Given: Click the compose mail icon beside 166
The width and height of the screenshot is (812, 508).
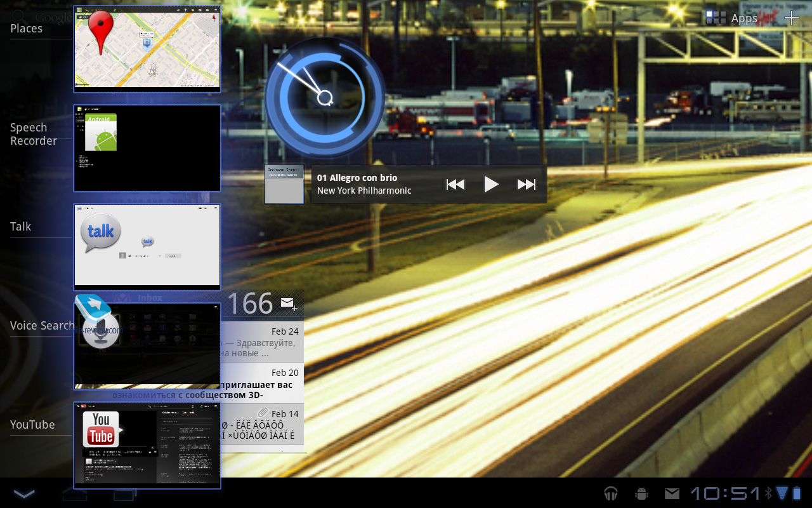Looking at the screenshot, I should (289, 304).
